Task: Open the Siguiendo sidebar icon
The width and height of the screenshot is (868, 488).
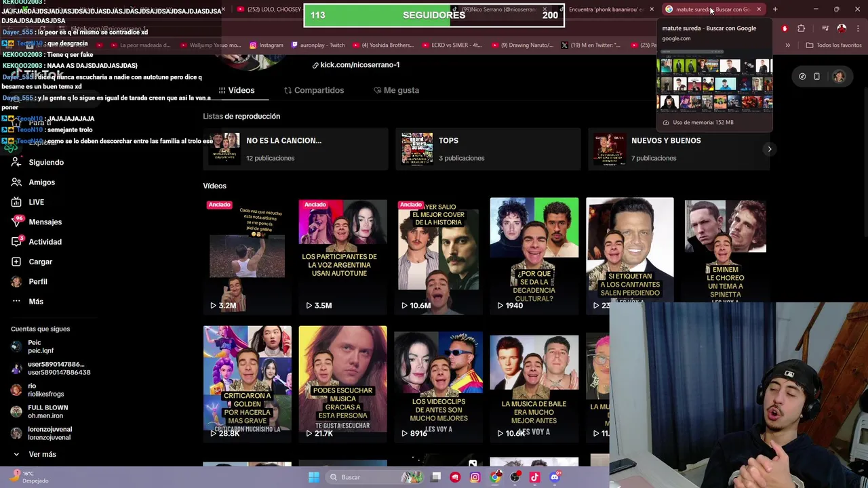Action: (16, 163)
